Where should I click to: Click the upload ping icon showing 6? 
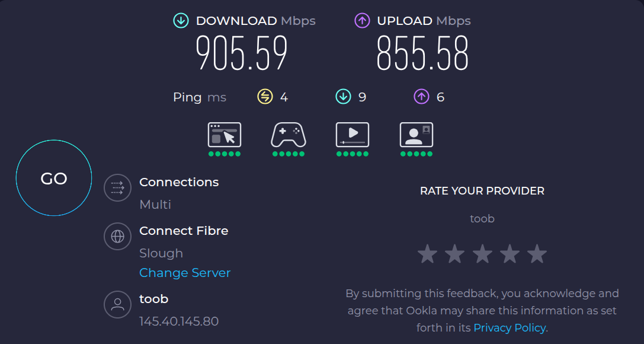421,97
